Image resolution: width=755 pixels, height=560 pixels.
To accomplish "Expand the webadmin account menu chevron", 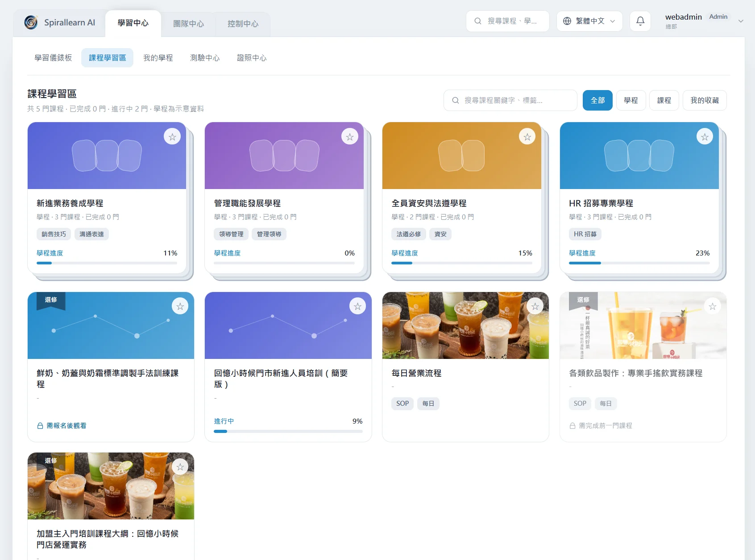I will coord(741,21).
